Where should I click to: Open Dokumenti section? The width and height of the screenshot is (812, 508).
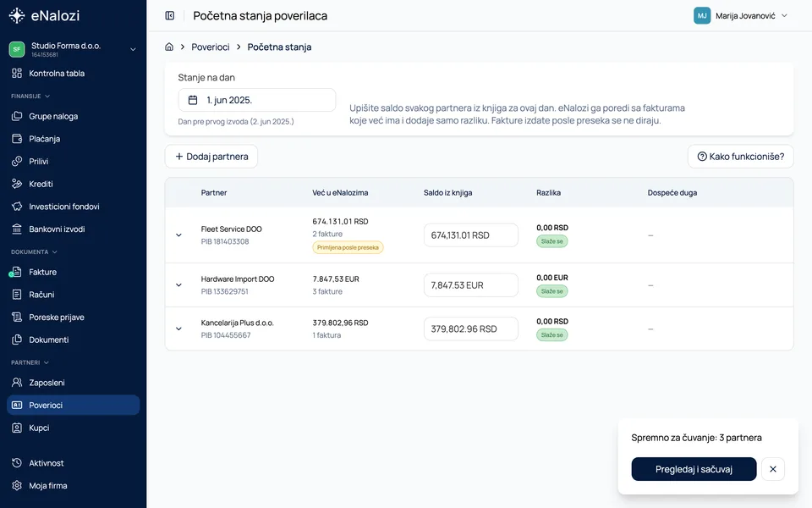coord(73,340)
